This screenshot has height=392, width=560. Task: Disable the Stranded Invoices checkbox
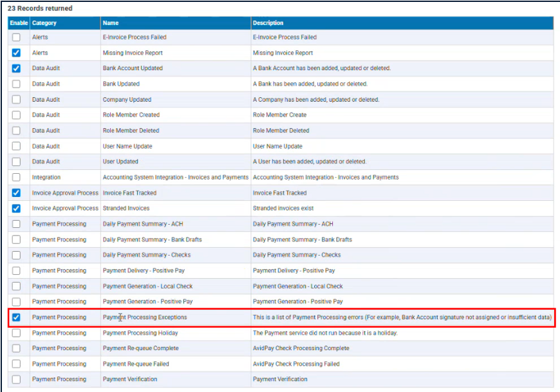[16, 209]
